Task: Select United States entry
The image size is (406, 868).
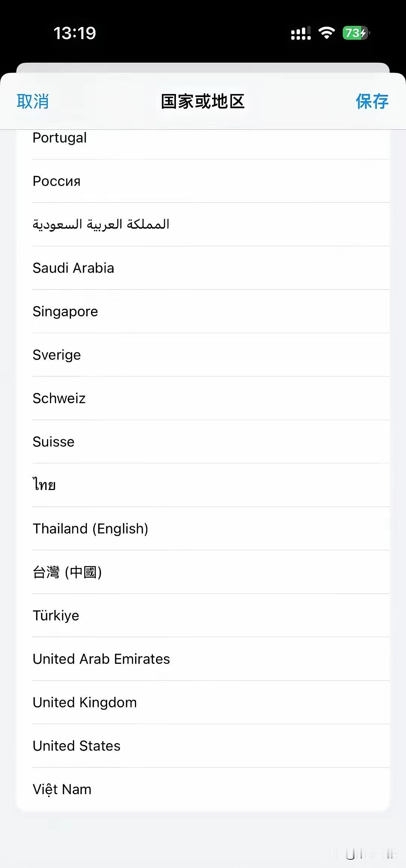Action: 203,746
